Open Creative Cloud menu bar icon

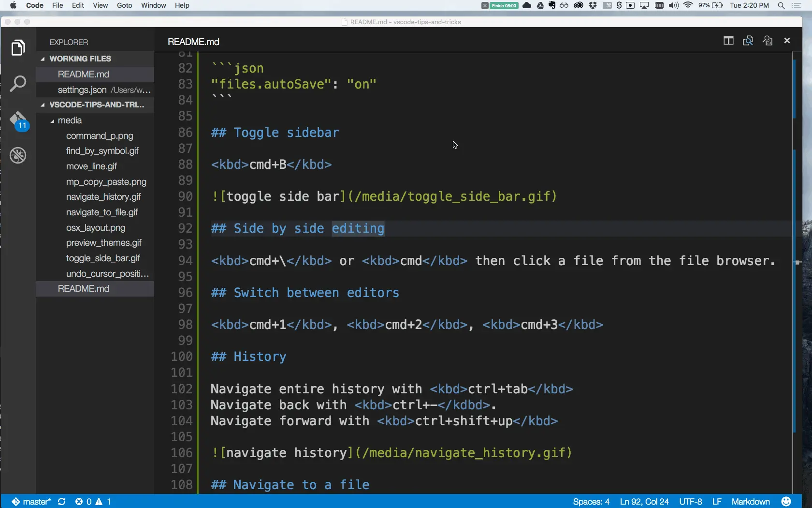point(579,5)
